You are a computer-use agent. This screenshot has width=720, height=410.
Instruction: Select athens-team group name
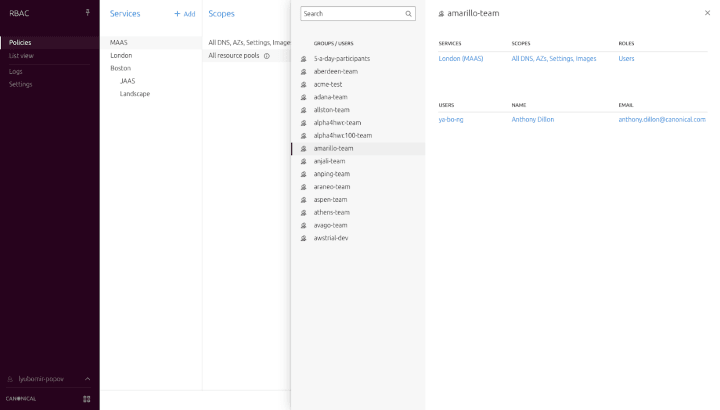tap(332, 213)
